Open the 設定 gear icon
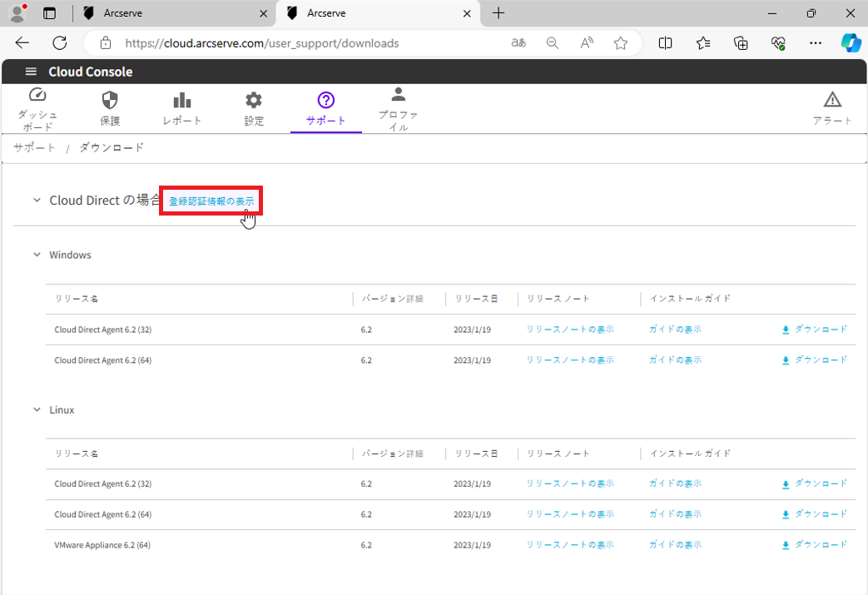The image size is (868, 595). (x=254, y=101)
